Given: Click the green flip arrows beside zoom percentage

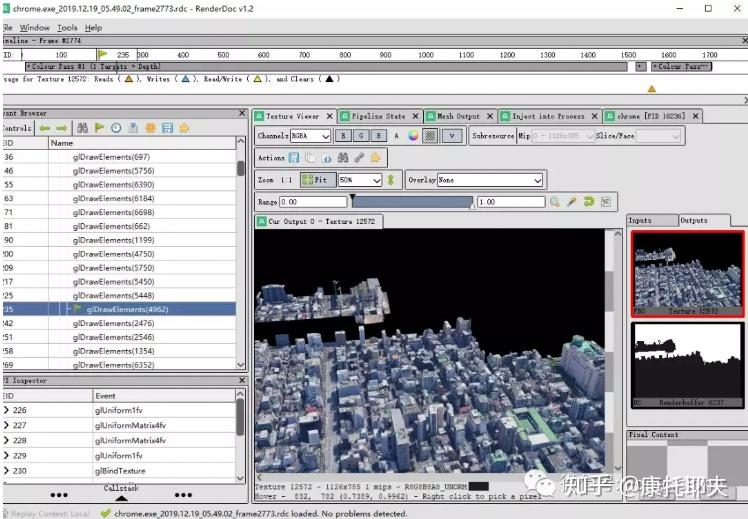Looking at the screenshot, I should [391, 180].
